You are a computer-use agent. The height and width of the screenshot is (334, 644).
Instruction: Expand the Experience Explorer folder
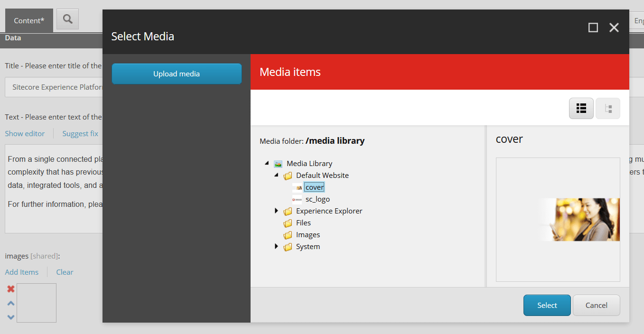[277, 211]
